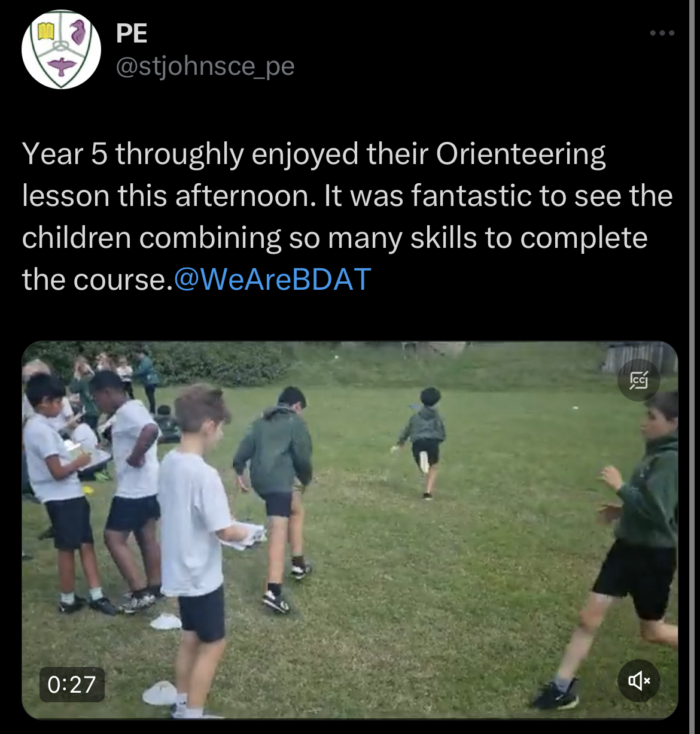Open the @stjohnsce_pe handle profile

(x=205, y=66)
